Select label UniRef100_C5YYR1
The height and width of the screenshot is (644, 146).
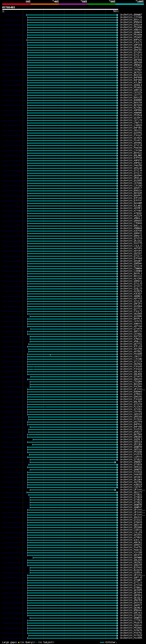(131, 412)
